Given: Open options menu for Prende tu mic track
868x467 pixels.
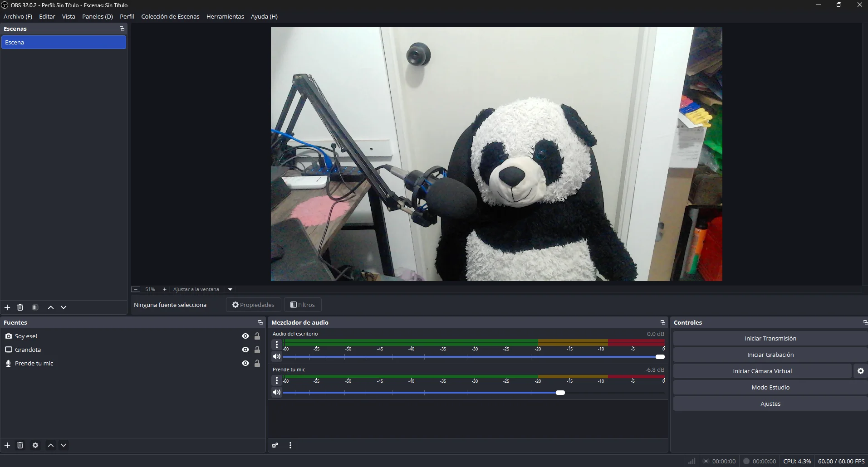Looking at the screenshot, I should click(x=277, y=381).
